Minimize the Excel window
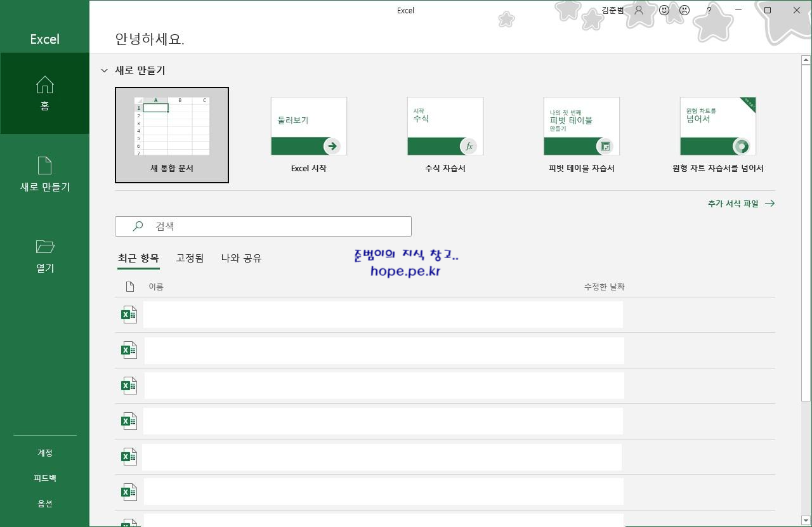Screen dimensions: 812x527 pyautogui.click(x=738, y=10)
